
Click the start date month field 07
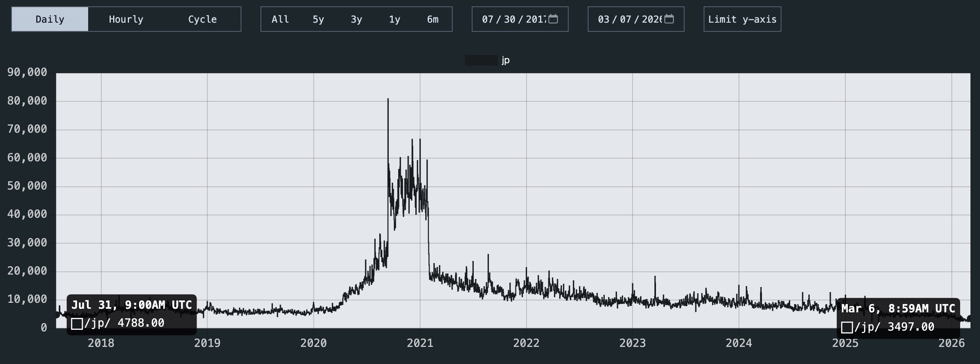tap(488, 19)
